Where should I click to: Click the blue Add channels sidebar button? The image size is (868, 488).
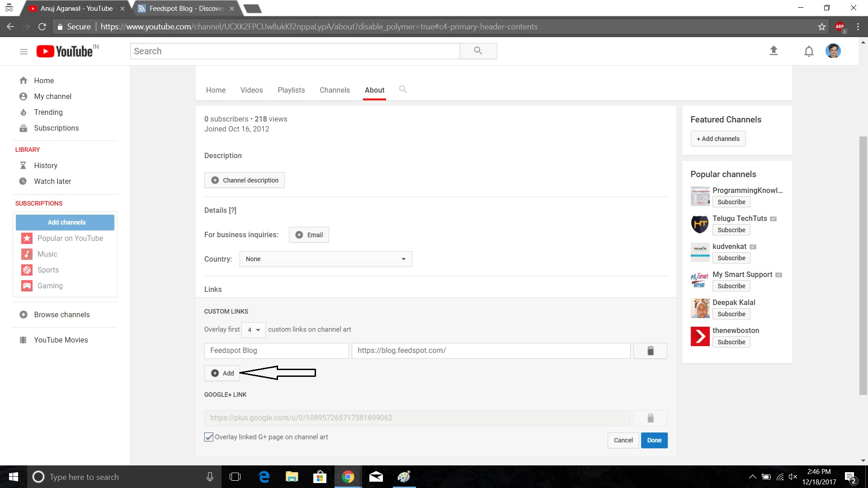click(65, 222)
